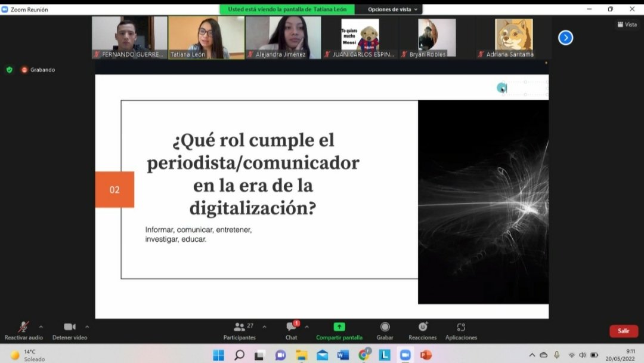The width and height of the screenshot is (644, 363).
Task: Expand the arrow next to Participantes
Action: (x=265, y=327)
